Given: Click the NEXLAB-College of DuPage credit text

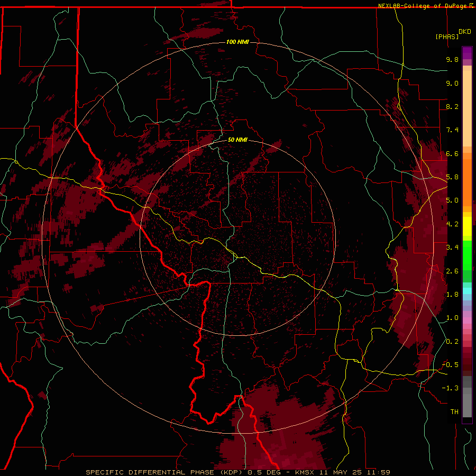Looking at the screenshot, I should [422, 6].
